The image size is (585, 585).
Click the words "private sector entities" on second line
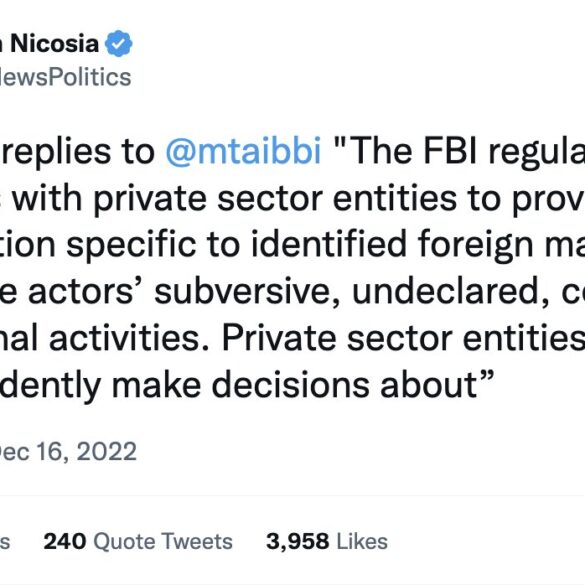275,198
